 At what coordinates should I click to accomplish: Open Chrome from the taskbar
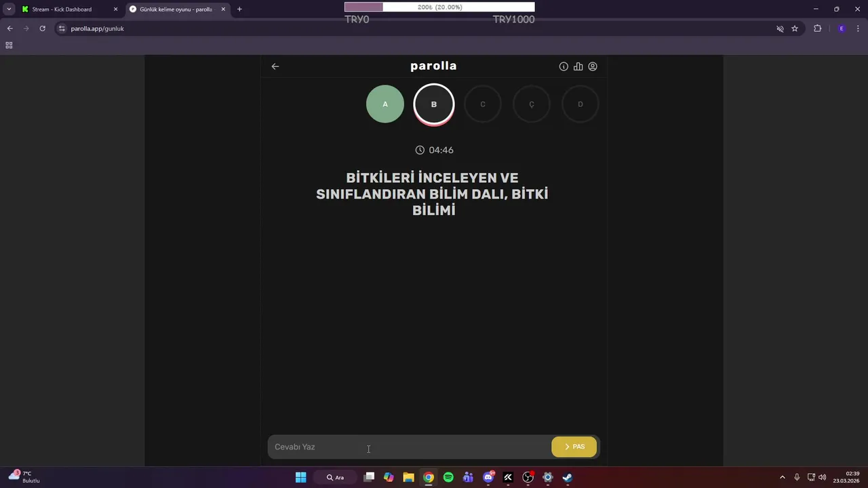(429, 477)
